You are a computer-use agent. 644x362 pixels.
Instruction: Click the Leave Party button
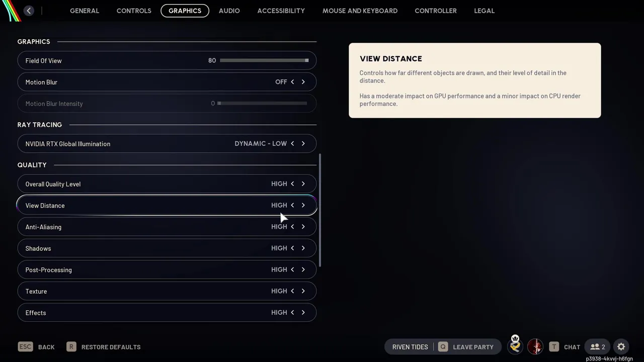[473, 347]
